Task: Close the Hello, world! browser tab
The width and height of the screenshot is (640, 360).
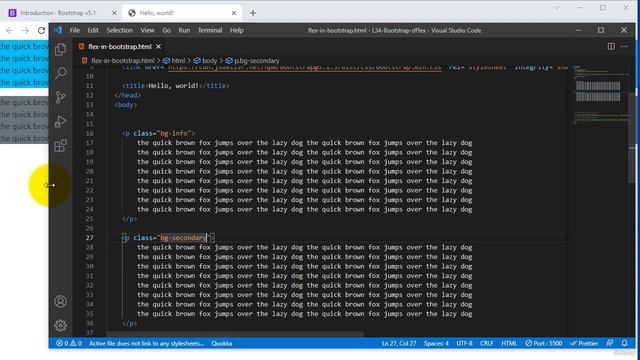Action: (x=234, y=13)
